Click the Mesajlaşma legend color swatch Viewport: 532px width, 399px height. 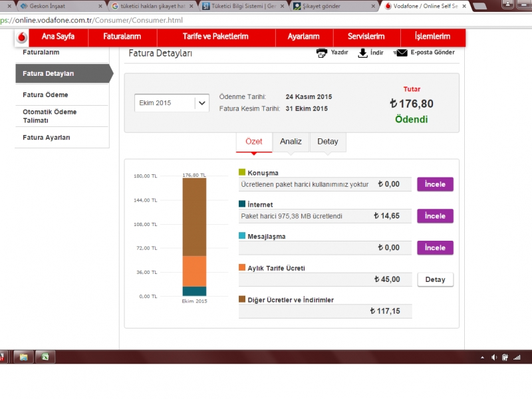(x=242, y=235)
